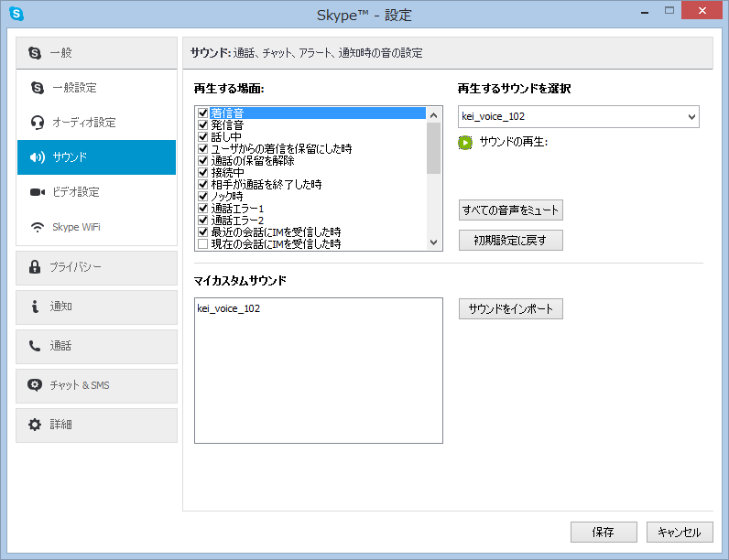Screen dimensions: 729x560
Task: Click the headset icon for オーディオ設定
Action: point(37,123)
